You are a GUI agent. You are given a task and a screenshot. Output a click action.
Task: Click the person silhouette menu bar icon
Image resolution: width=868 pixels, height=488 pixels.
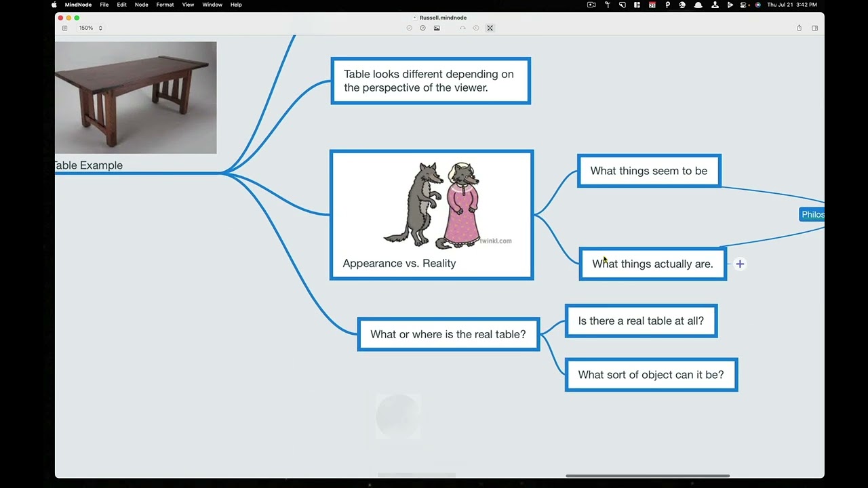click(x=715, y=5)
